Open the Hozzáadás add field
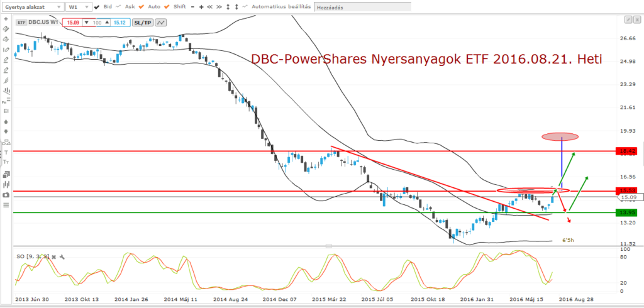 362,8
